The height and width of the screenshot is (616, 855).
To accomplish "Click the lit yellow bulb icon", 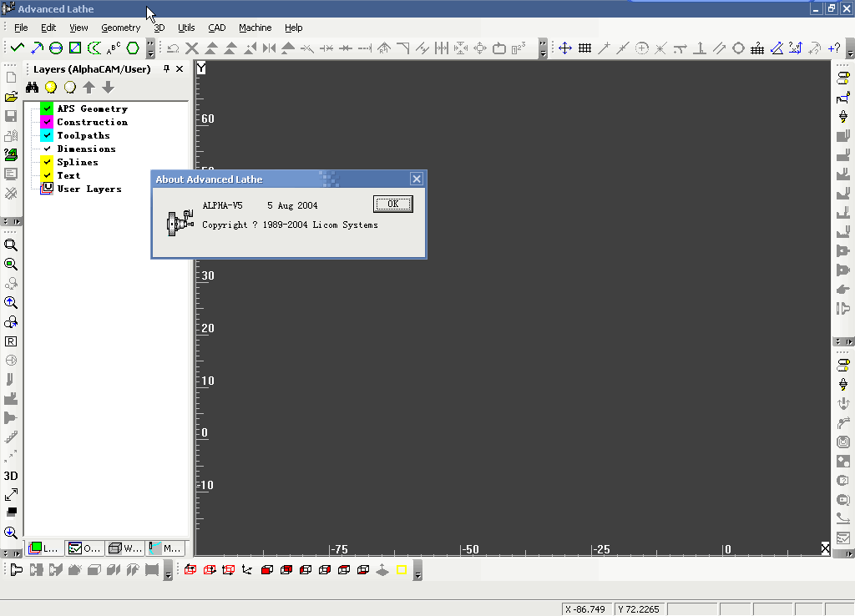I will pos(51,87).
